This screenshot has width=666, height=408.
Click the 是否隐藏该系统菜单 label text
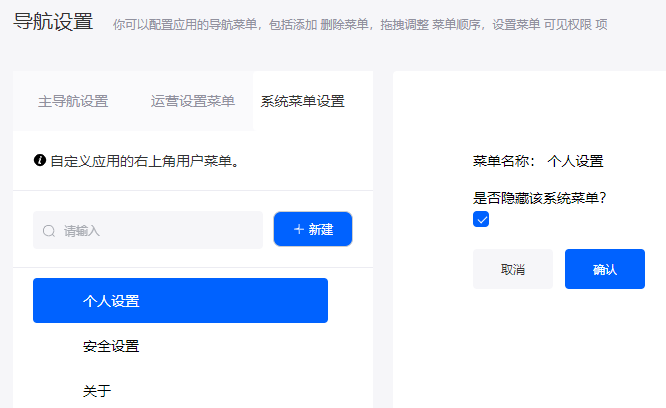point(539,198)
